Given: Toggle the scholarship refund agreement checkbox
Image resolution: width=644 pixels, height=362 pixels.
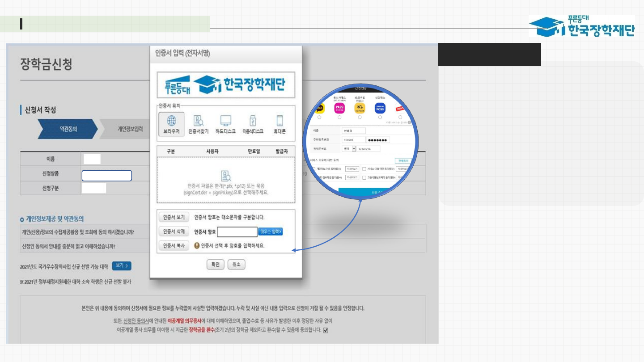Looking at the screenshot, I should point(326,330).
